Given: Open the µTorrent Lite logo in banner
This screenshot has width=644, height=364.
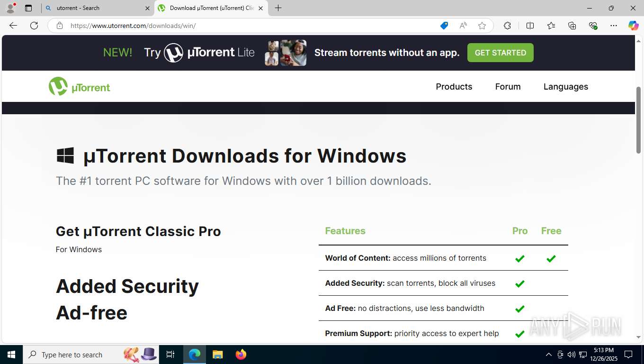Looking at the screenshot, I should pos(209,53).
